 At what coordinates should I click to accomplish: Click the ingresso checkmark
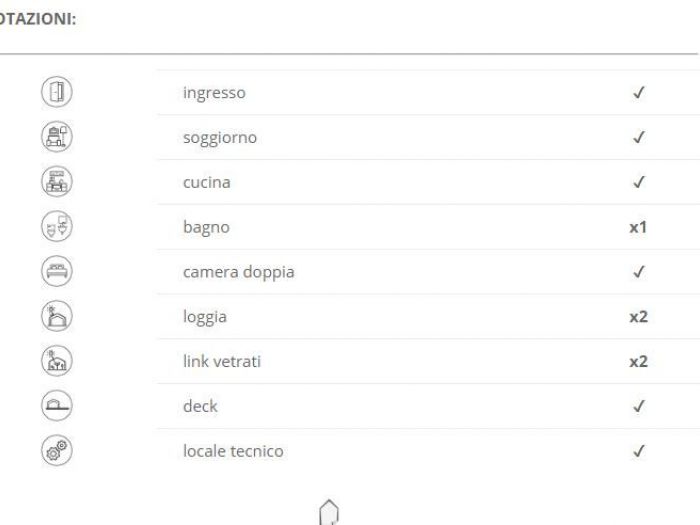[638, 93]
